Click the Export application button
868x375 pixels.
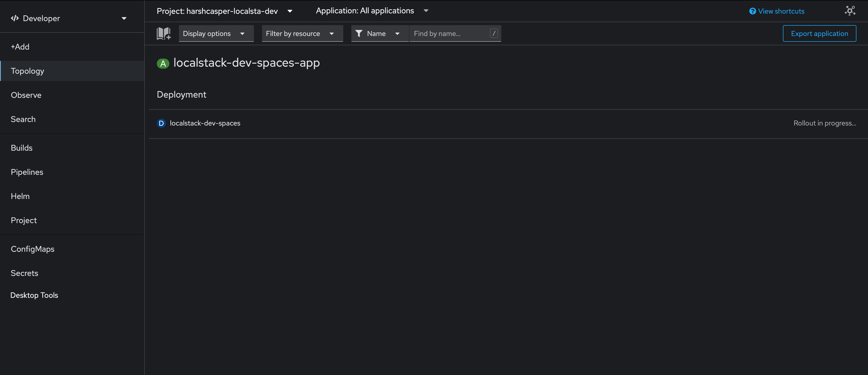point(819,33)
